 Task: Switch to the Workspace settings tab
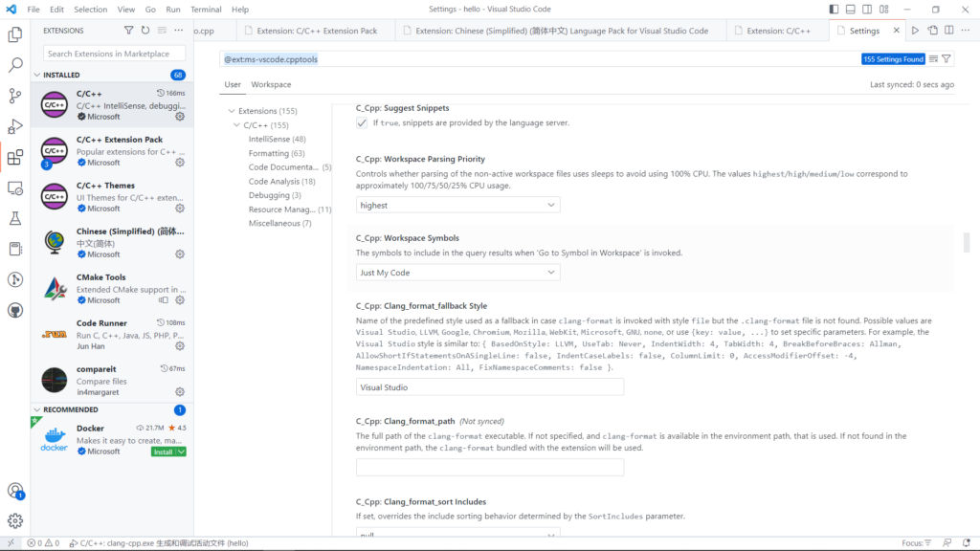271,84
